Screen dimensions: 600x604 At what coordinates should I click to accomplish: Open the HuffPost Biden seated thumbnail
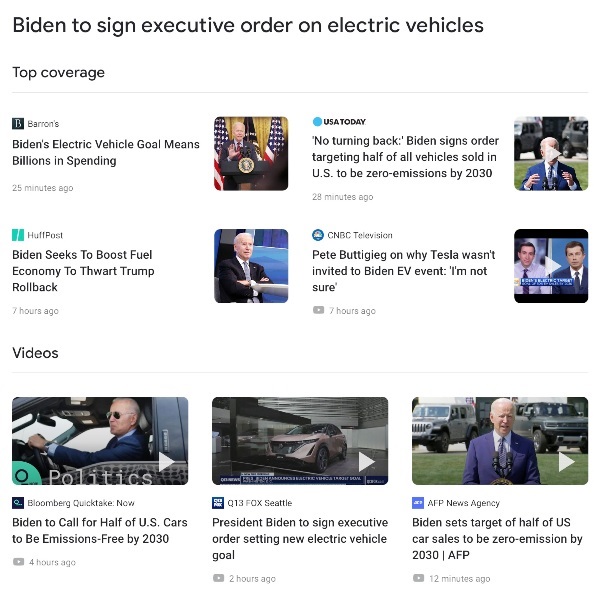tap(251, 266)
